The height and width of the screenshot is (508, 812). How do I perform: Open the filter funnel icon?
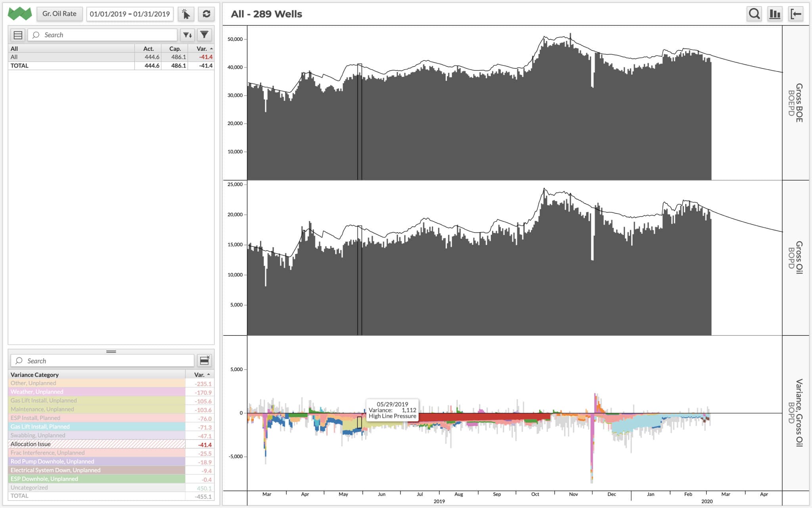(x=204, y=35)
